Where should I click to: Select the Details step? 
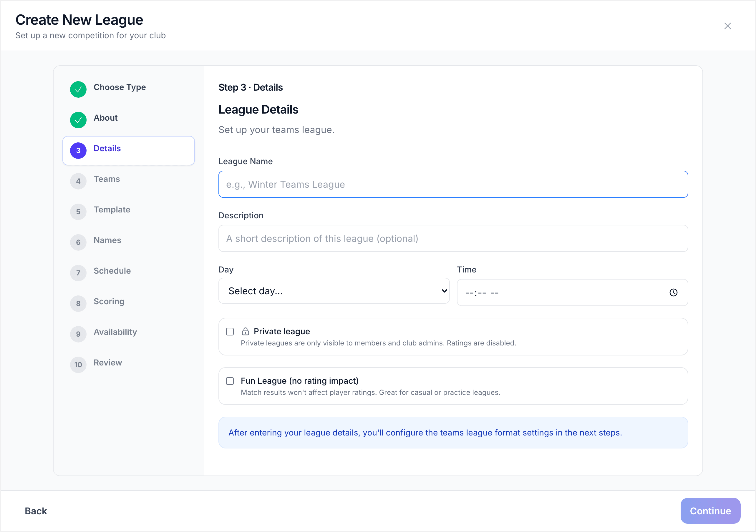pos(128,150)
